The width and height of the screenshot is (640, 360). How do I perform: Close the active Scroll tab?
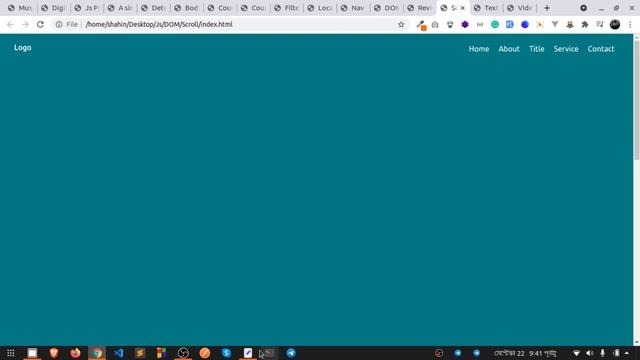pos(462,8)
